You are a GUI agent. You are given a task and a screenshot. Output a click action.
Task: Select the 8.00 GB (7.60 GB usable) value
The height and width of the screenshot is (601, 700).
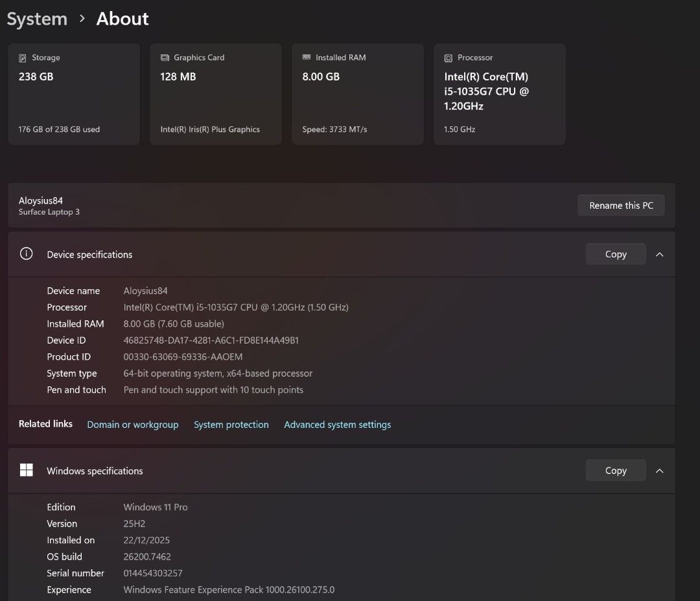point(174,324)
